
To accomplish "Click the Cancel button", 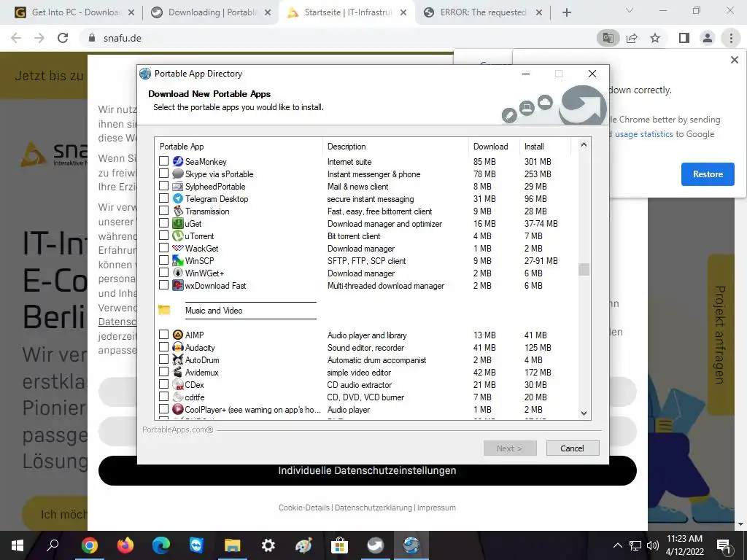I will 572,448.
